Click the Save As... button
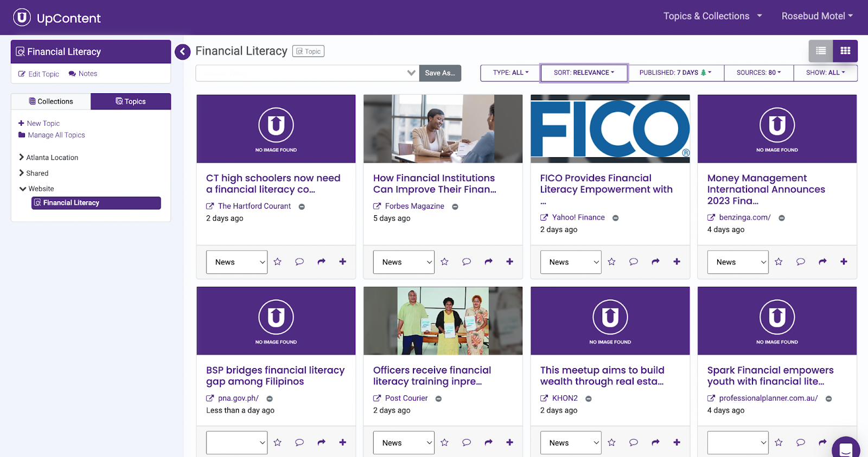 (x=440, y=73)
